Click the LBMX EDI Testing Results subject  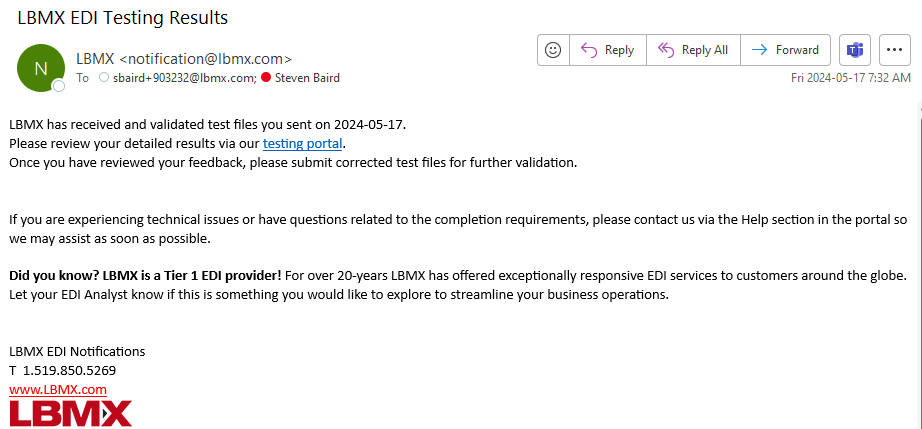[x=122, y=18]
